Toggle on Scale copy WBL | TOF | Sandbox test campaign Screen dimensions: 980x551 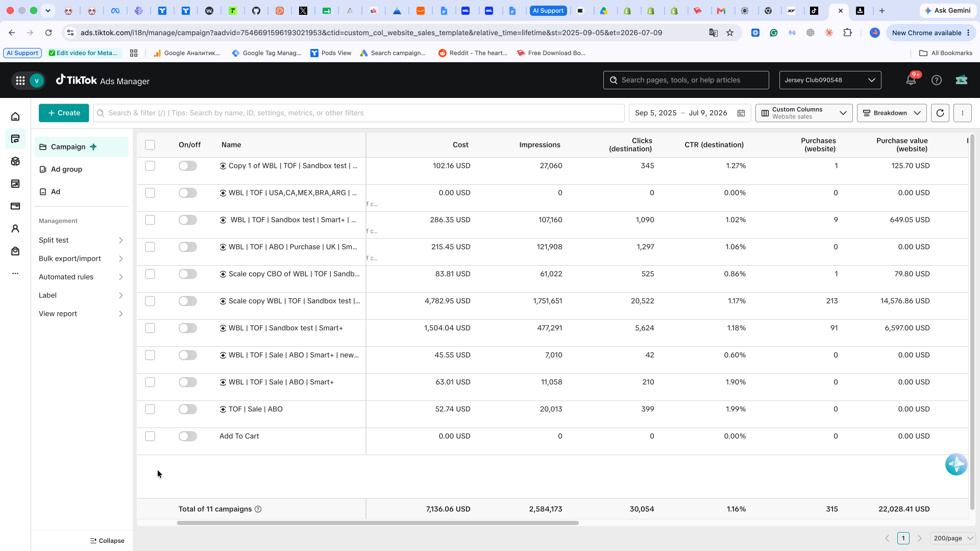tap(188, 301)
